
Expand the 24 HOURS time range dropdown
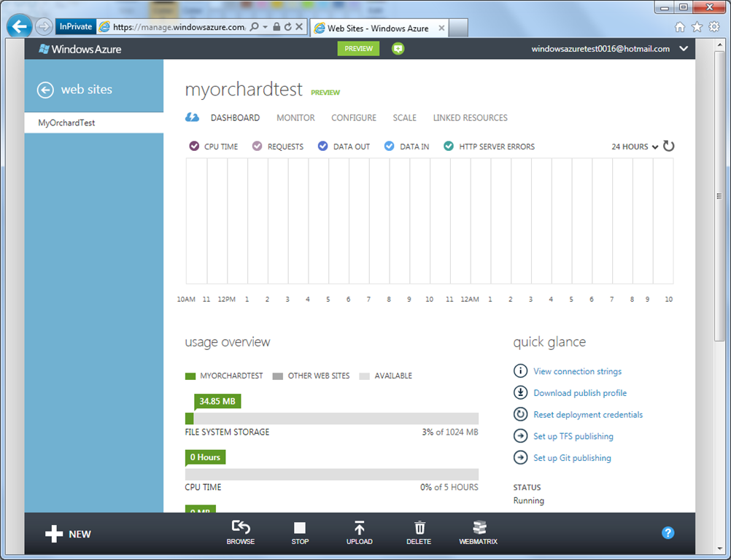click(635, 147)
